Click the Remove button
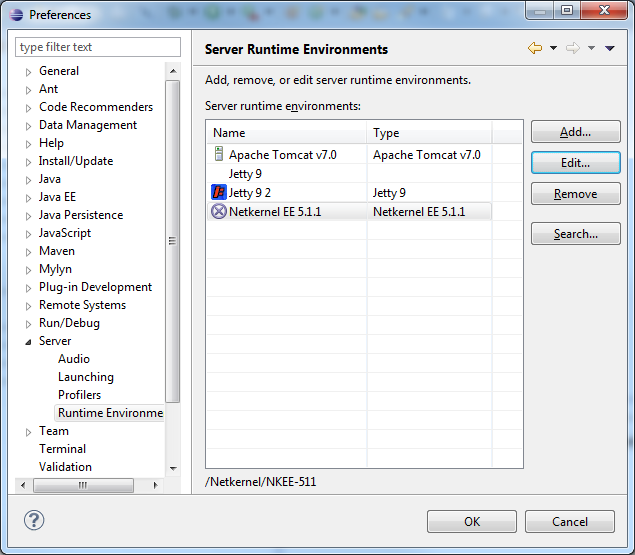Viewport: 635px width, 555px height. 575,194
